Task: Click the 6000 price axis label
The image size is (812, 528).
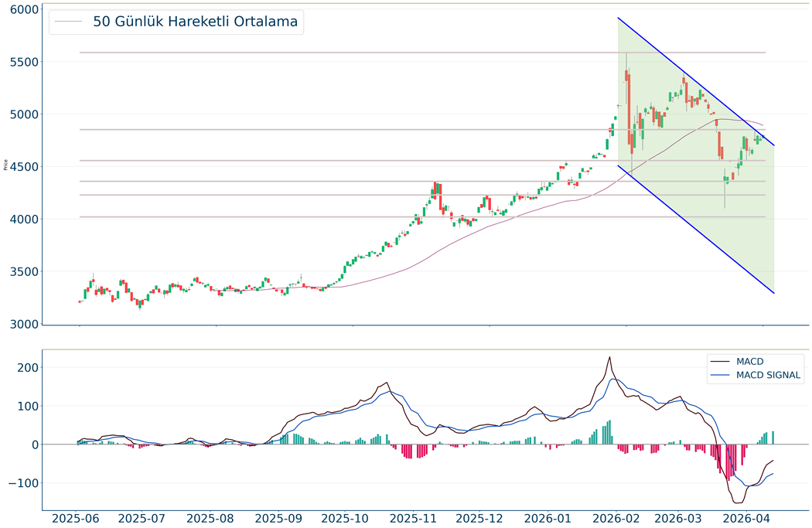Action: click(x=25, y=9)
